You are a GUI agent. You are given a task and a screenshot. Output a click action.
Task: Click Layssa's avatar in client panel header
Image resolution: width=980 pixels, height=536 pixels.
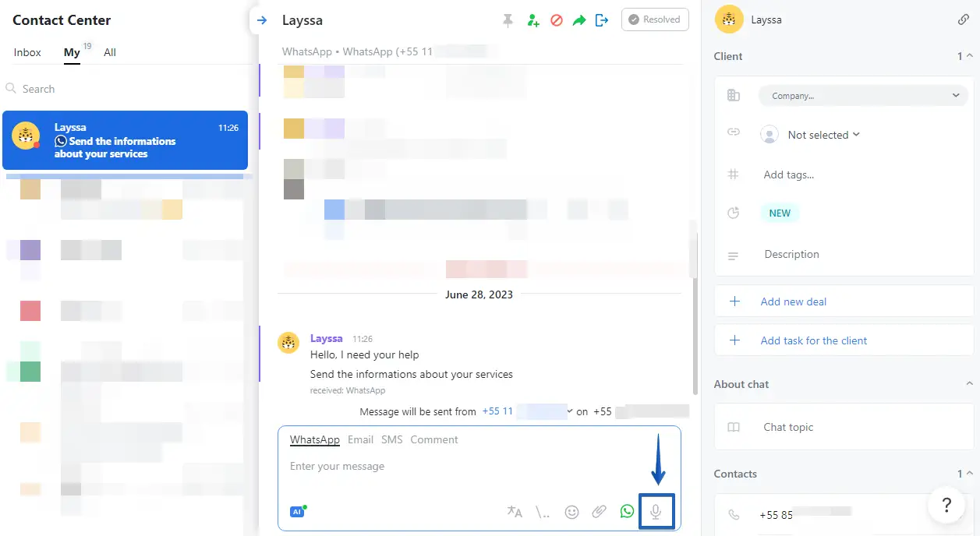(728, 19)
